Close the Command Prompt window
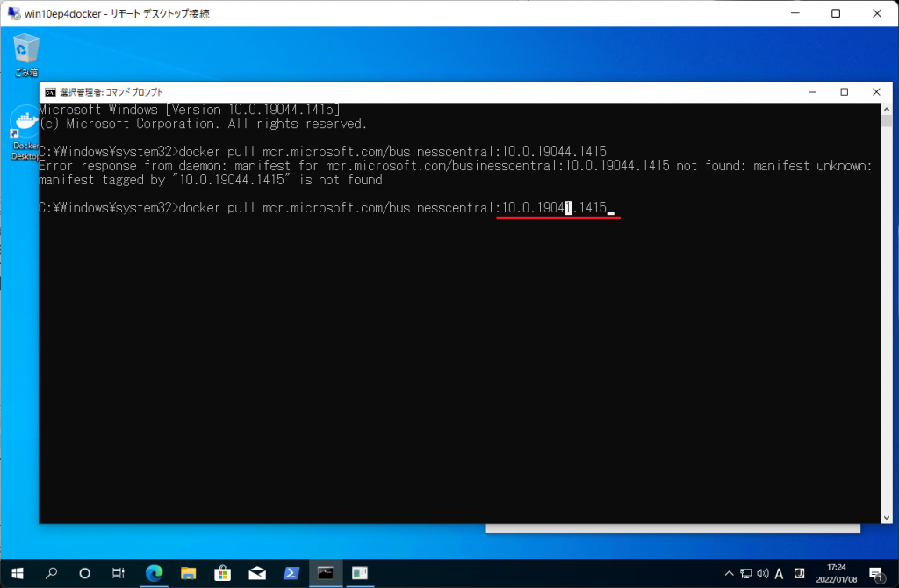The height and width of the screenshot is (588, 899). coord(876,92)
